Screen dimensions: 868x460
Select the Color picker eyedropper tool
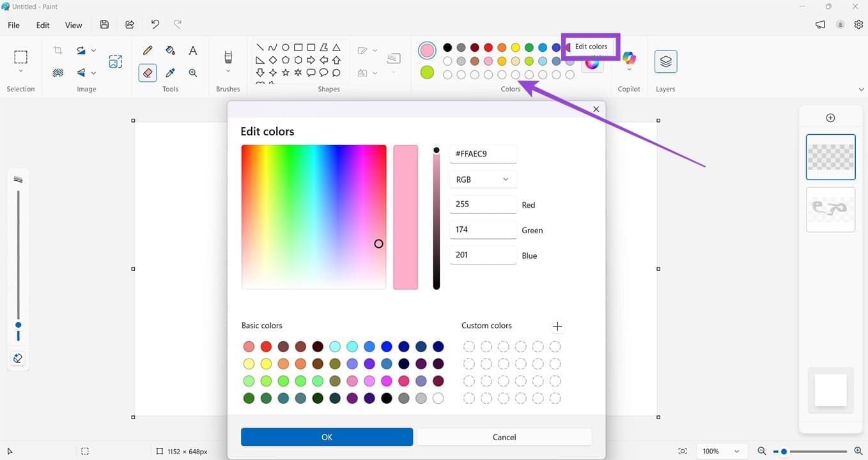[170, 72]
